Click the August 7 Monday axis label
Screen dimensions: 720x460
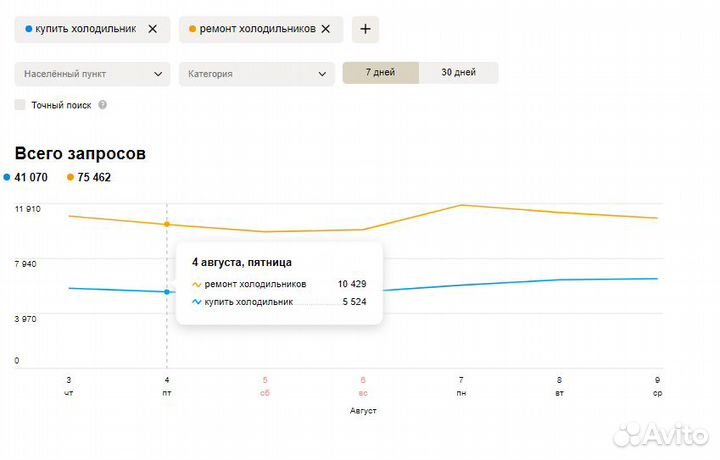click(x=460, y=386)
